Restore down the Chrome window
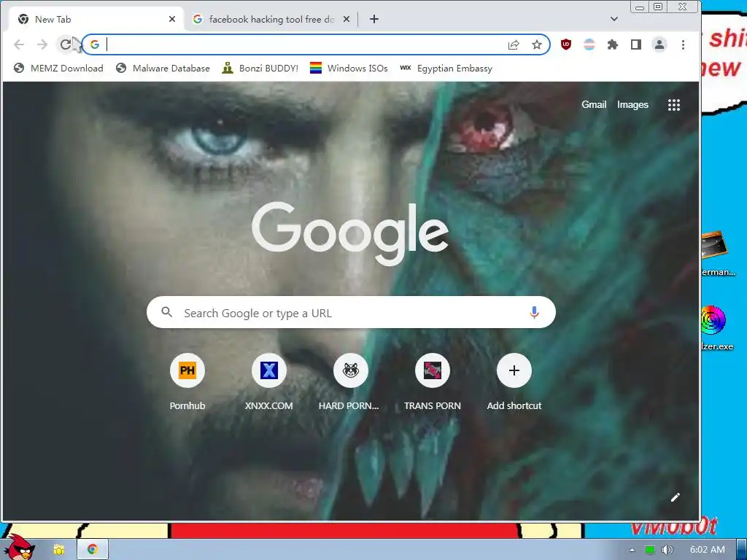The image size is (747, 560). (x=658, y=7)
